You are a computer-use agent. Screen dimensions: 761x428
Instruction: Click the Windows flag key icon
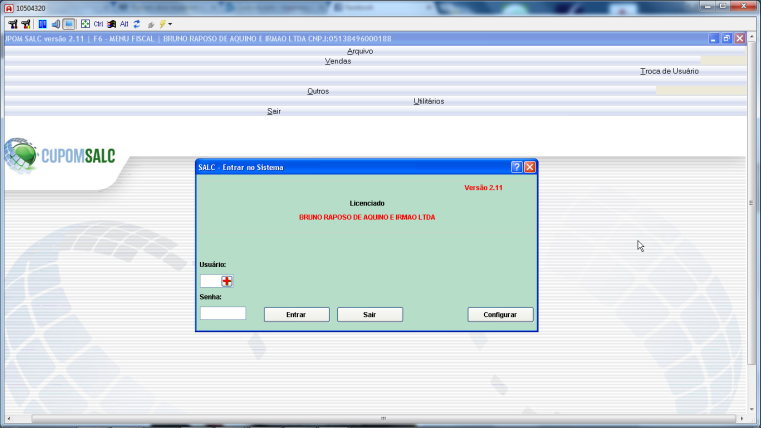112,24
